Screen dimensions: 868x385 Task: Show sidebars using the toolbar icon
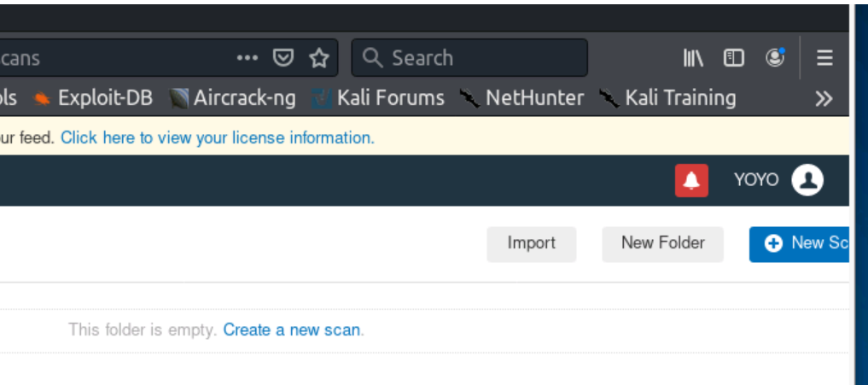click(x=733, y=58)
